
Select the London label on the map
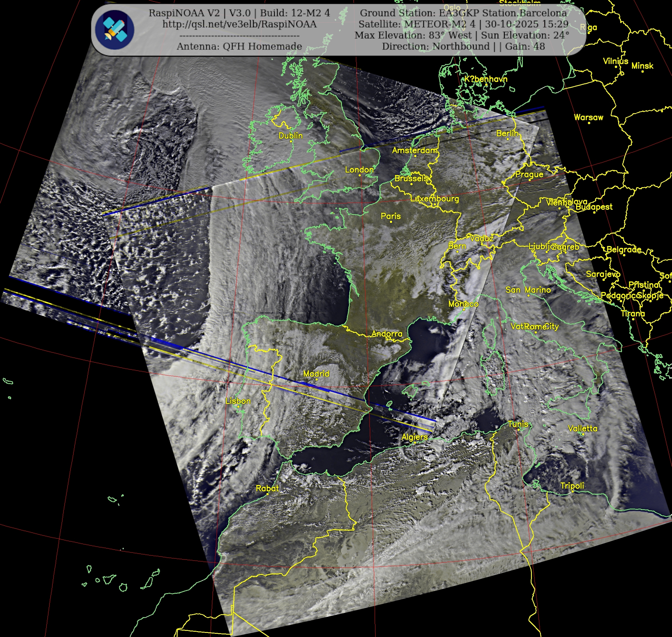pyautogui.click(x=359, y=169)
